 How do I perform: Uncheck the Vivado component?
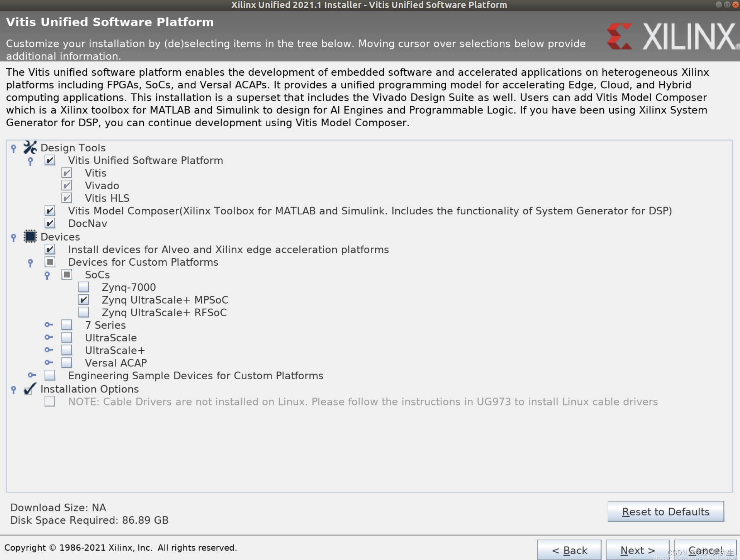(x=66, y=185)
